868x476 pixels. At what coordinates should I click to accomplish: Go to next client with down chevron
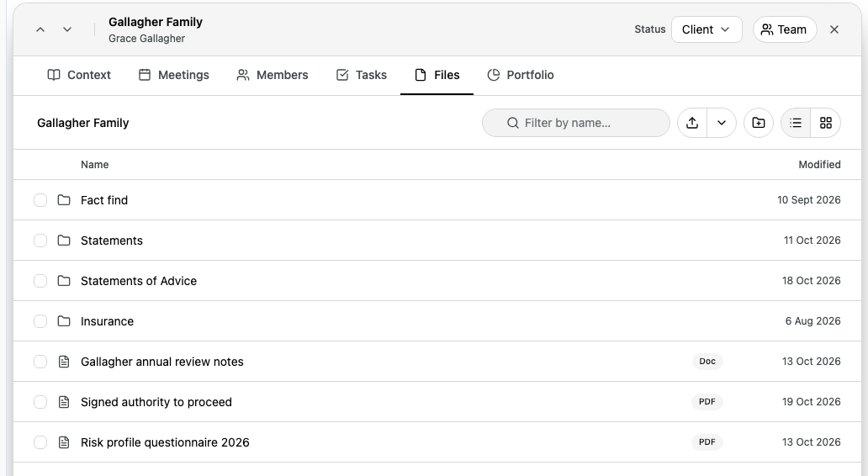point(67,29)
